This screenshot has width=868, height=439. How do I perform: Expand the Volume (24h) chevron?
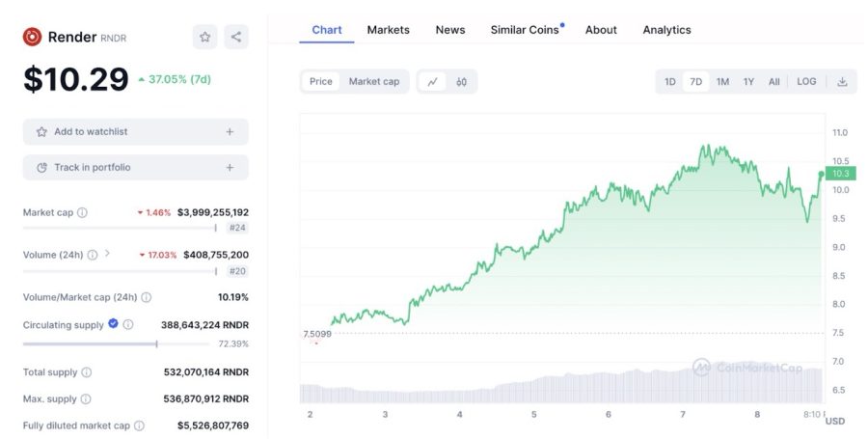(x=107, y=254)
